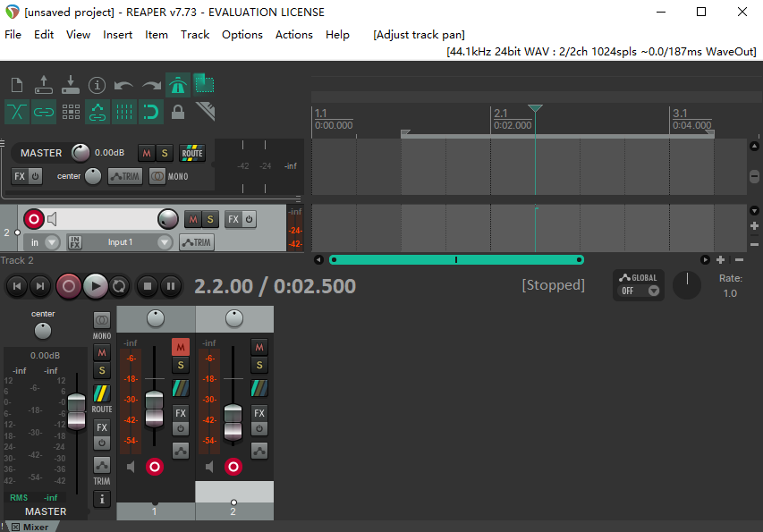Viewport: 763px width, 532px height.
Task: Click the master track ROUTE button
Action: (192, 153)
